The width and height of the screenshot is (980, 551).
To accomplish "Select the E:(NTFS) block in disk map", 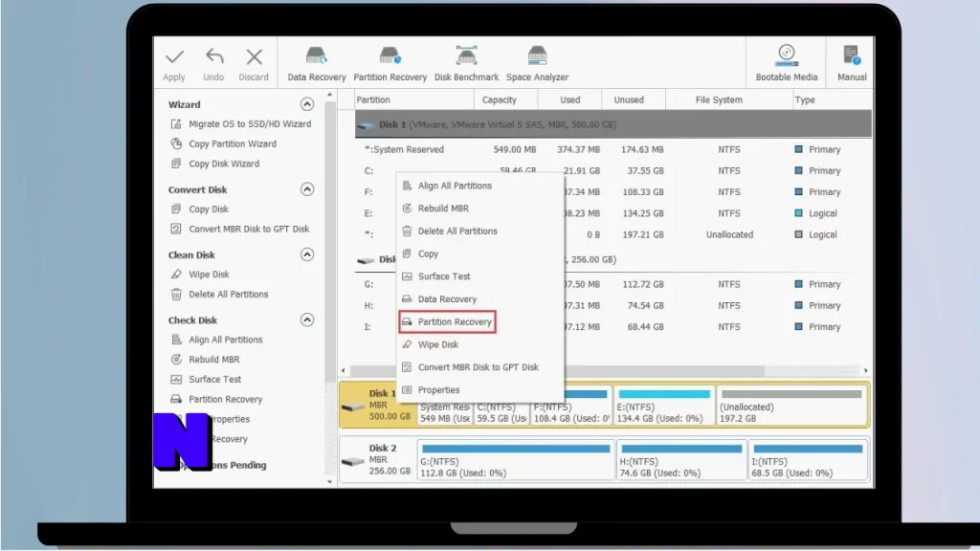I will click(664, 406).
